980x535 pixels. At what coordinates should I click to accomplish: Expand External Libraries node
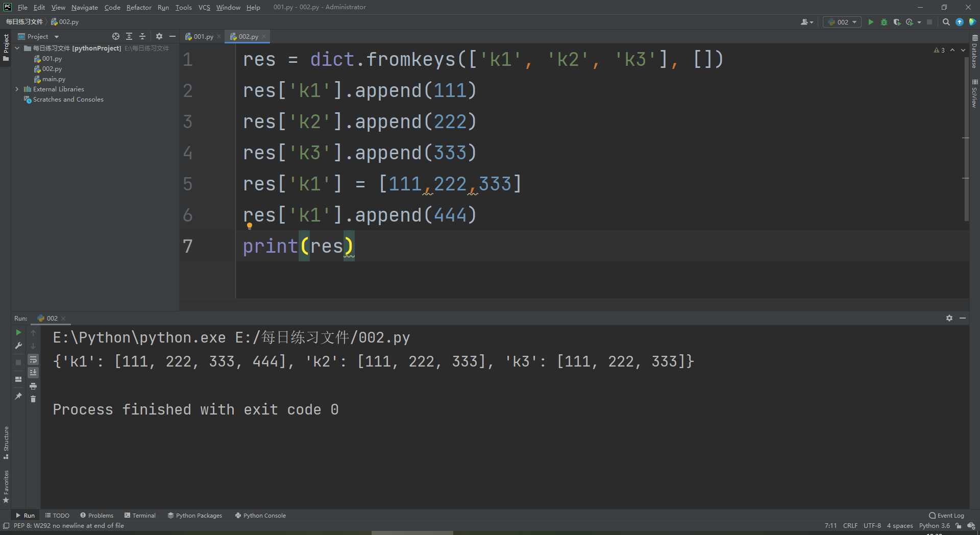(17, 89)
